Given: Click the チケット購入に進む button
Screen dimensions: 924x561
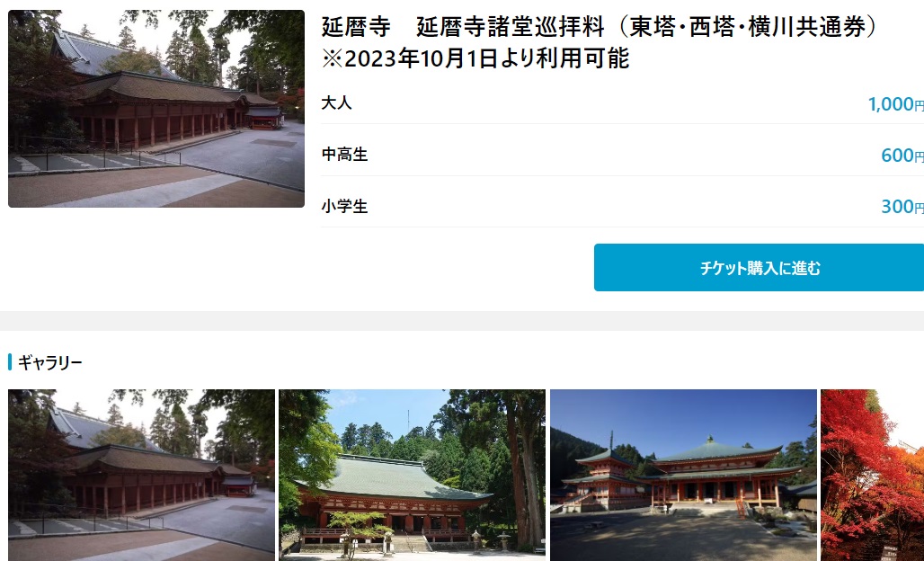Looking at the screenshot, I should (759, 268).
